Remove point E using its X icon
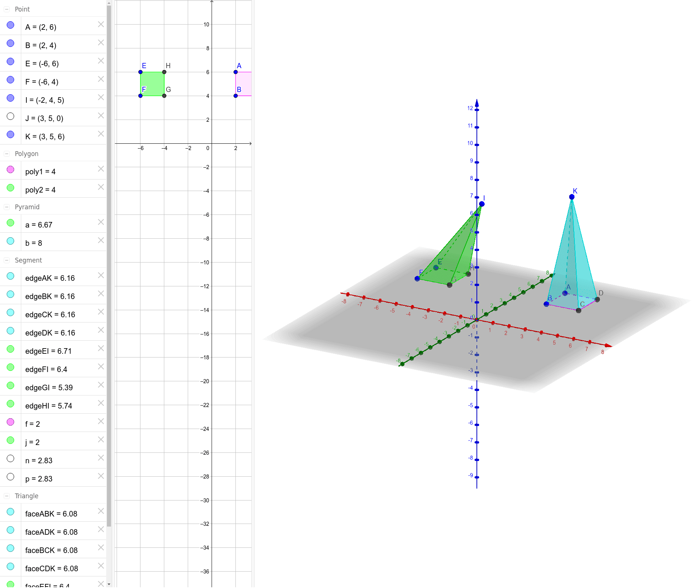This screenshot has width=700, height=588. pos(101,61)
